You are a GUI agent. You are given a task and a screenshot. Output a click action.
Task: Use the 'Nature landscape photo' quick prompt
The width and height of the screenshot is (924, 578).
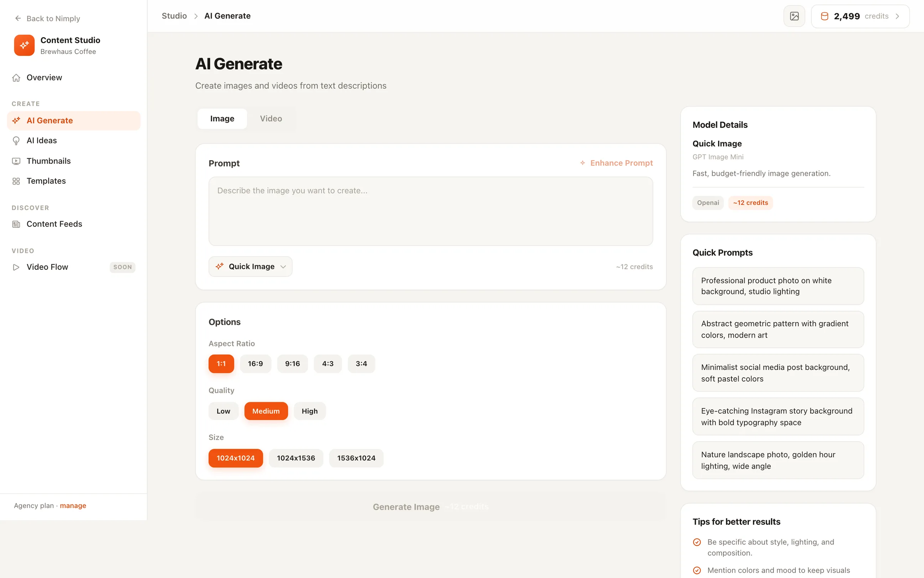point(778,460)
